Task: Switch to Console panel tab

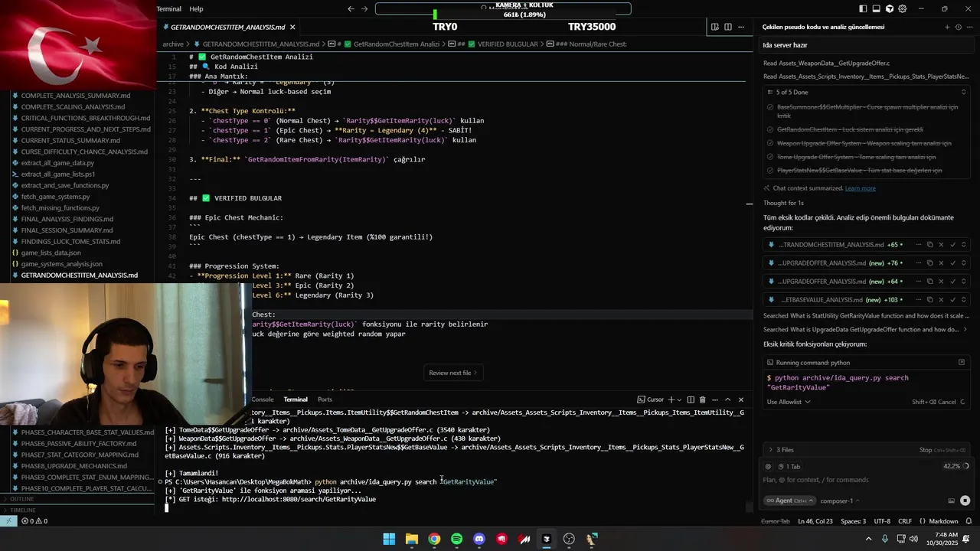Action: click(263, 399)
